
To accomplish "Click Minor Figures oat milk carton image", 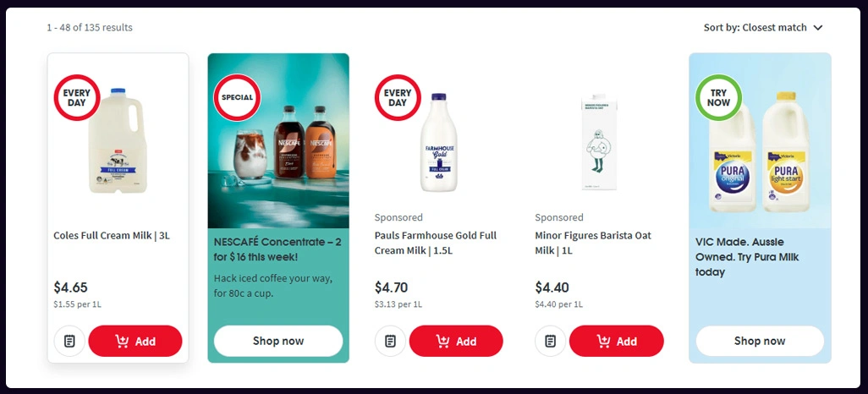I will [x=599, y=141].
